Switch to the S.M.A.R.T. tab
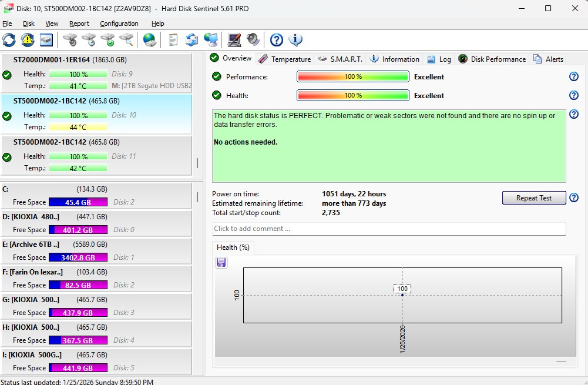The image size is (588, 385). tap(341, 59)
